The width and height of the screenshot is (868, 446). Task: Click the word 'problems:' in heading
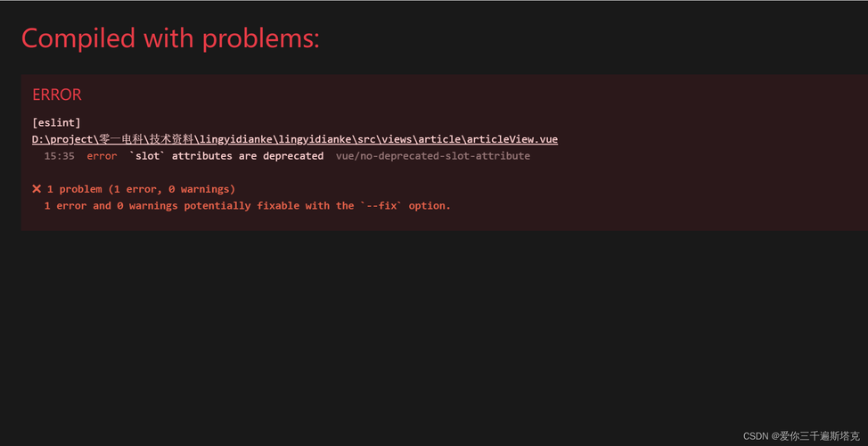[x=261, y=38]
